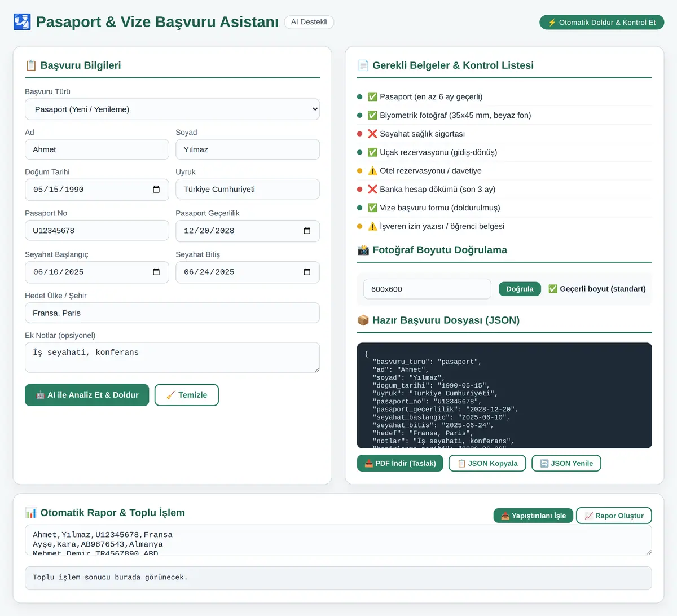677x616 pixels.
Task: Click calendar icon in Seyahat Bitiş field
Action: coord(307,272)
